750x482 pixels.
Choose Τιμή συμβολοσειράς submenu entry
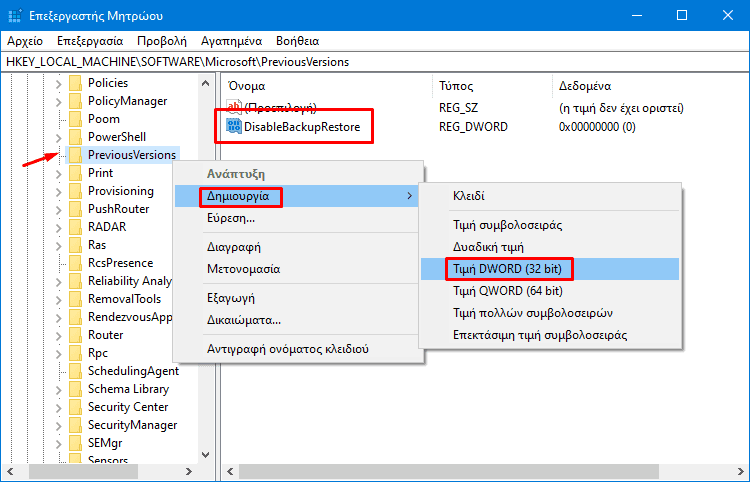(x=550, y=225)
